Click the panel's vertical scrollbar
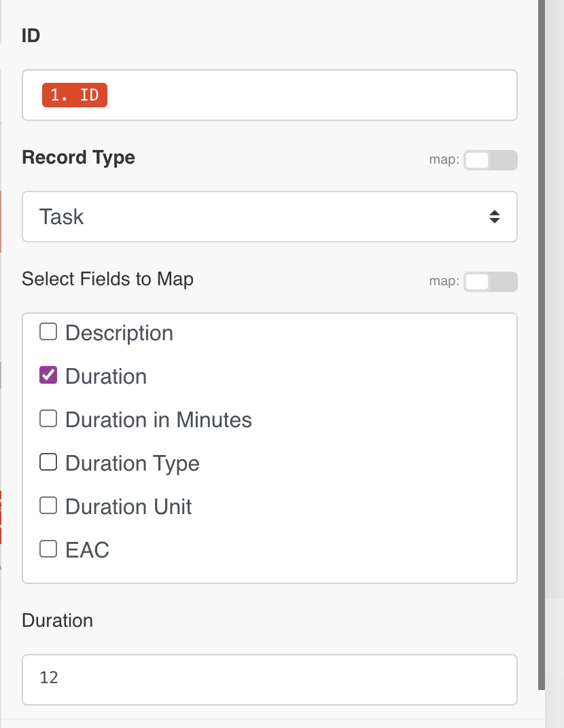Viewport: 564px width, 728px height. coord(542,340)
